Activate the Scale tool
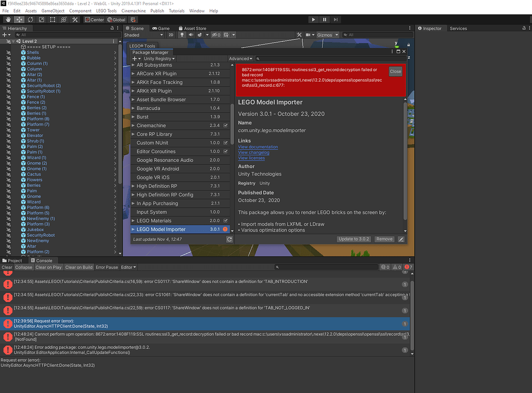Viewport: 532px width, 393px height. click(x=41, y=20)
